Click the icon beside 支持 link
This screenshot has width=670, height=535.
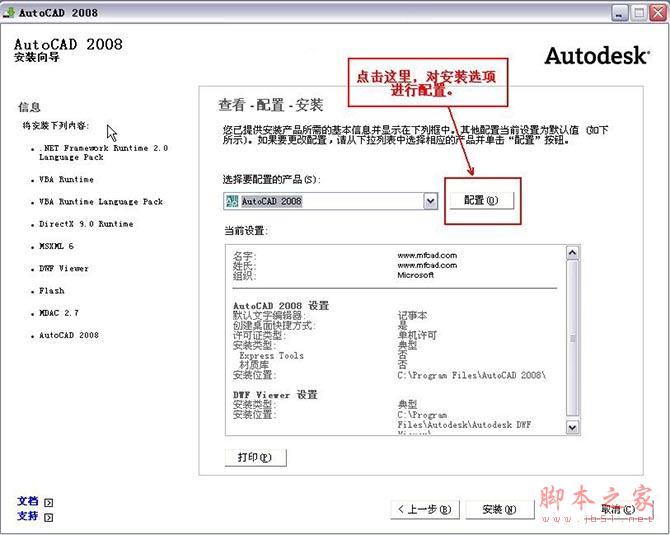(x=49, y=517)
